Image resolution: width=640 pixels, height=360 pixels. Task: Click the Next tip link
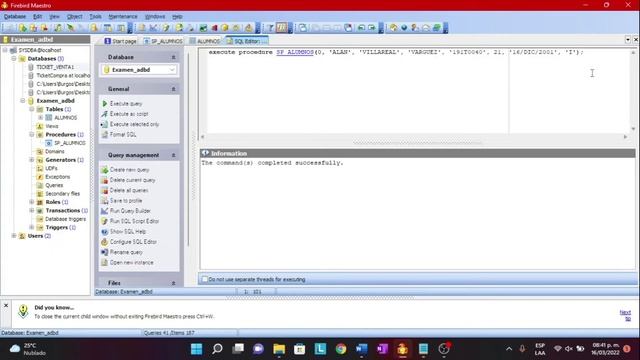(625, 315)
